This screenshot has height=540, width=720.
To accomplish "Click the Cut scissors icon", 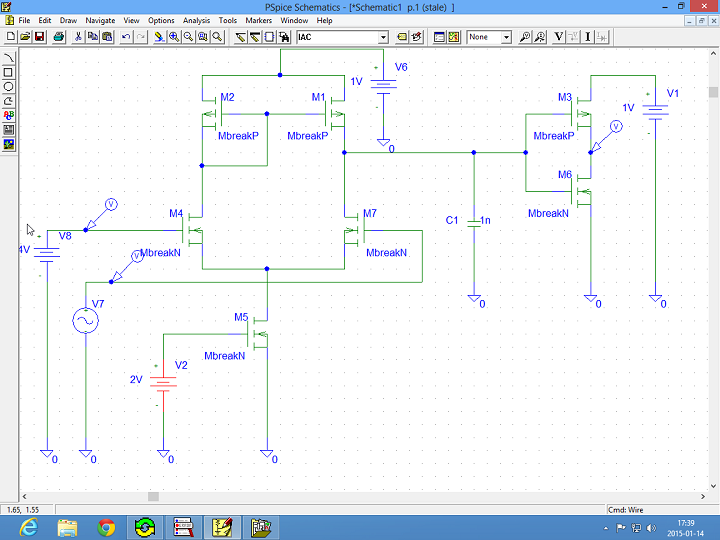I will tap(78, 37).
